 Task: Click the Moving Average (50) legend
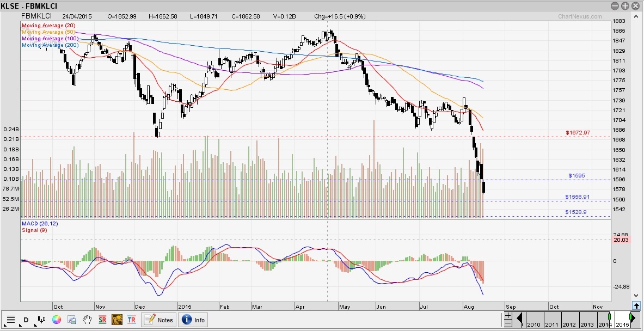pyautogui.click(x=48, y=32)
